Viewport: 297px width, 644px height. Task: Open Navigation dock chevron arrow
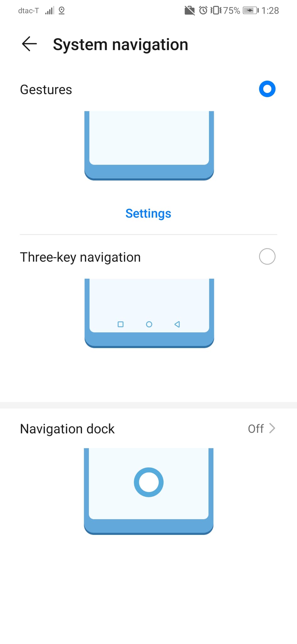[272, 428]
